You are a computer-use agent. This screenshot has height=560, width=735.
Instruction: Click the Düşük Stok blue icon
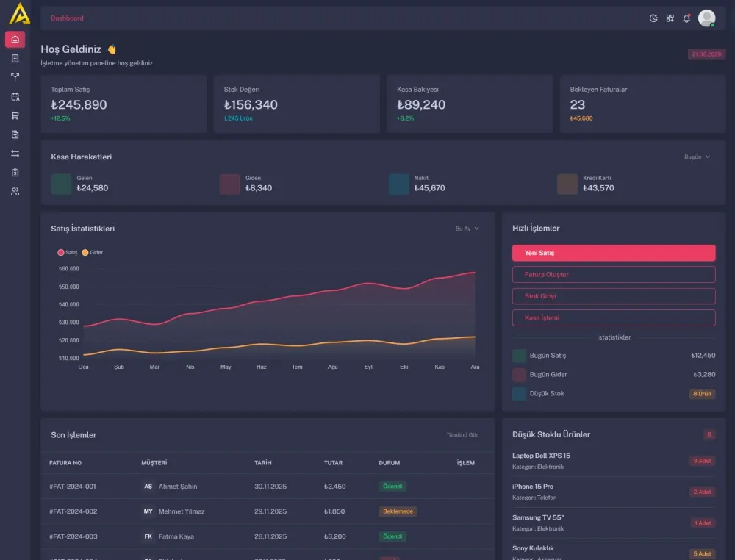(519, 394)
